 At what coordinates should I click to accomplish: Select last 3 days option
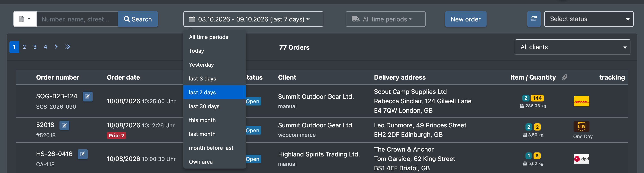[214, 78]
